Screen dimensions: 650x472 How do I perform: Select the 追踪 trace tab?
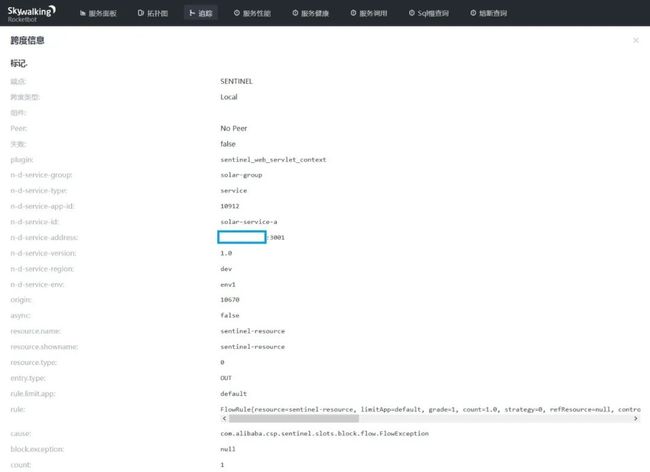201,13
